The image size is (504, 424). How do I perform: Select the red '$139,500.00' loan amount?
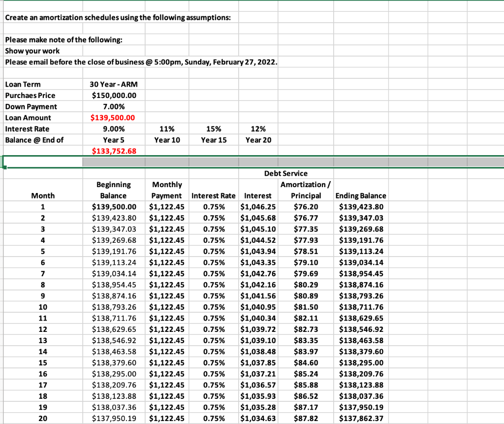click(x=113, y=118)
